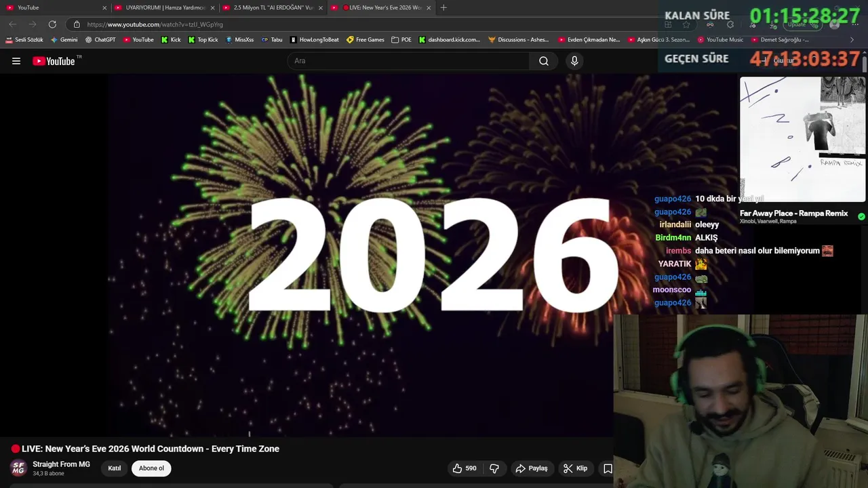Click the YouTube logo home link
Viewport: 868px width, 488px height.
click(54, 61)
